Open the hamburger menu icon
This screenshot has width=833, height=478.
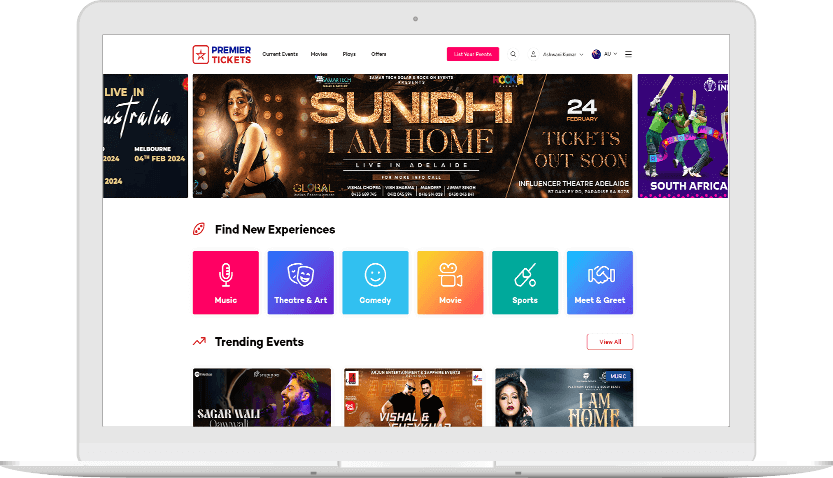[x=628, y=54]
